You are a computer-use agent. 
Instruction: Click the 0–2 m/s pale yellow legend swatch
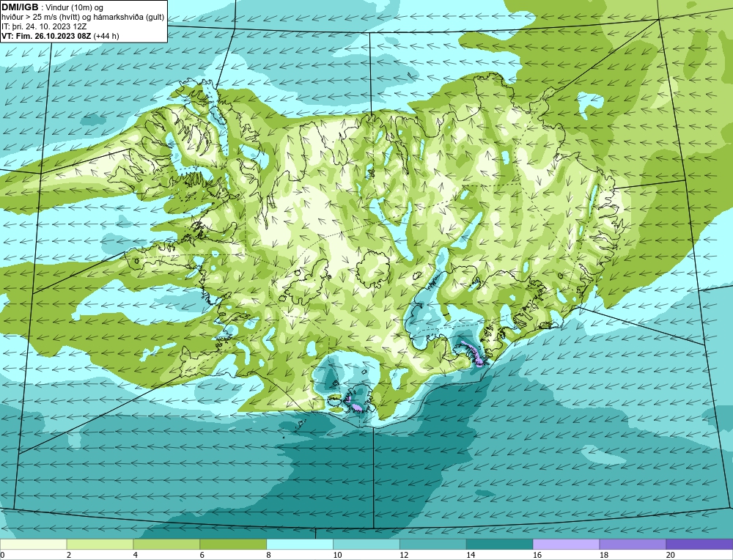[33, 544]
